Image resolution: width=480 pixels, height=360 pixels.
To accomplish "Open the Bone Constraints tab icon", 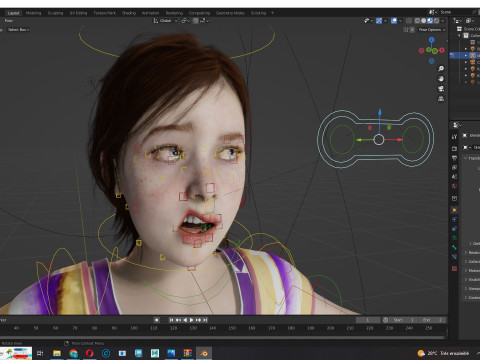I will [454, 257].
